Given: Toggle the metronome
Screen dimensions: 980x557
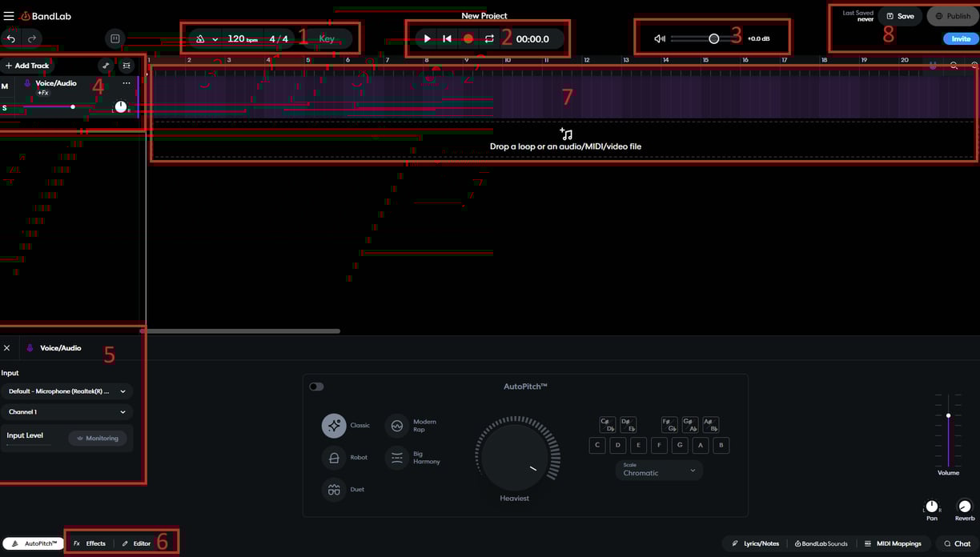Looking at the screenshot, I should coord(200,39).
